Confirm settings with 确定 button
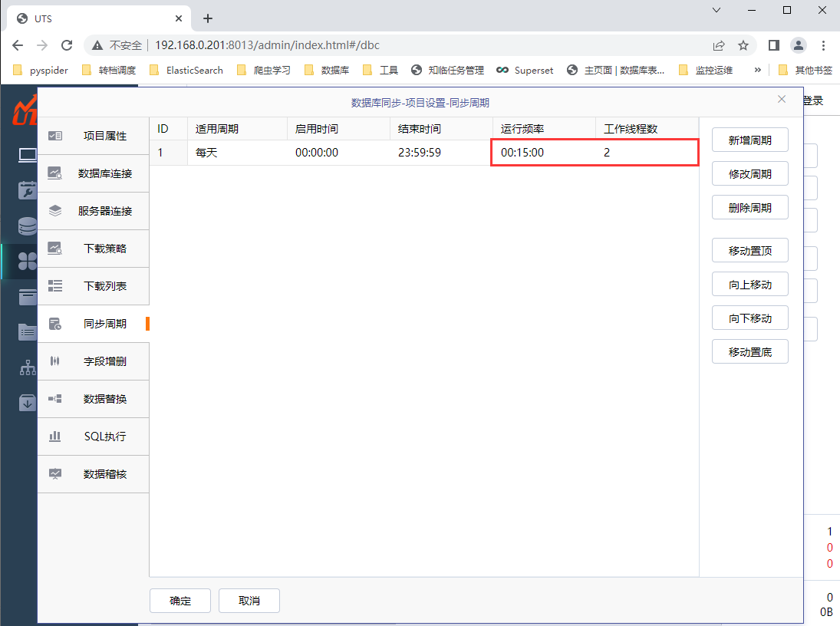The width and height of the screenshot is (840, 626). [x=180, y=601]
